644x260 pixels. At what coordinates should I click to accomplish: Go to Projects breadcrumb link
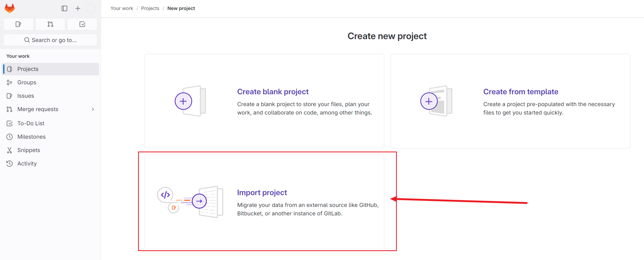[x=150, y=8]
